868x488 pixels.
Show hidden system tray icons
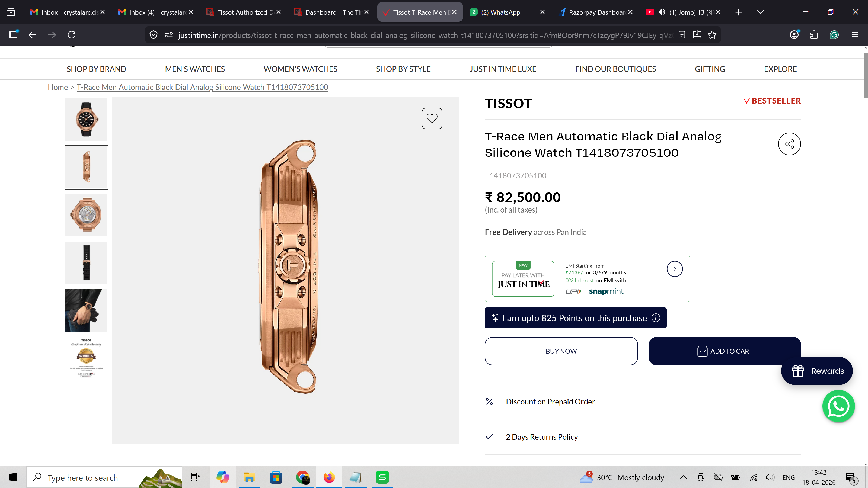683,477
